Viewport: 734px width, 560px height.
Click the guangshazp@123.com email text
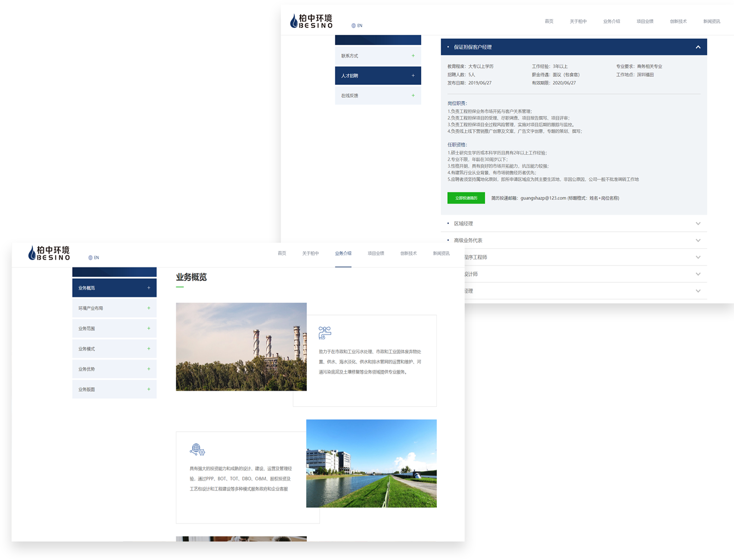pos(543,198)
